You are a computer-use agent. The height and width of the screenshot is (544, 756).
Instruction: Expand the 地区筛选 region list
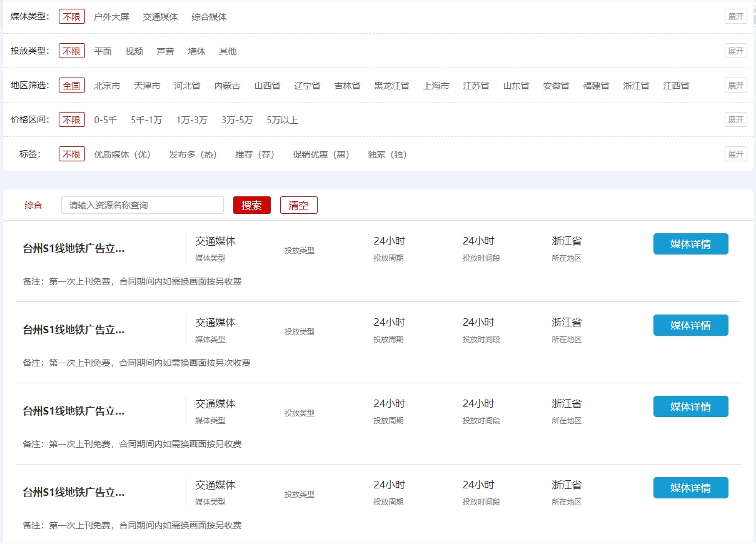[x=735, y=86]
